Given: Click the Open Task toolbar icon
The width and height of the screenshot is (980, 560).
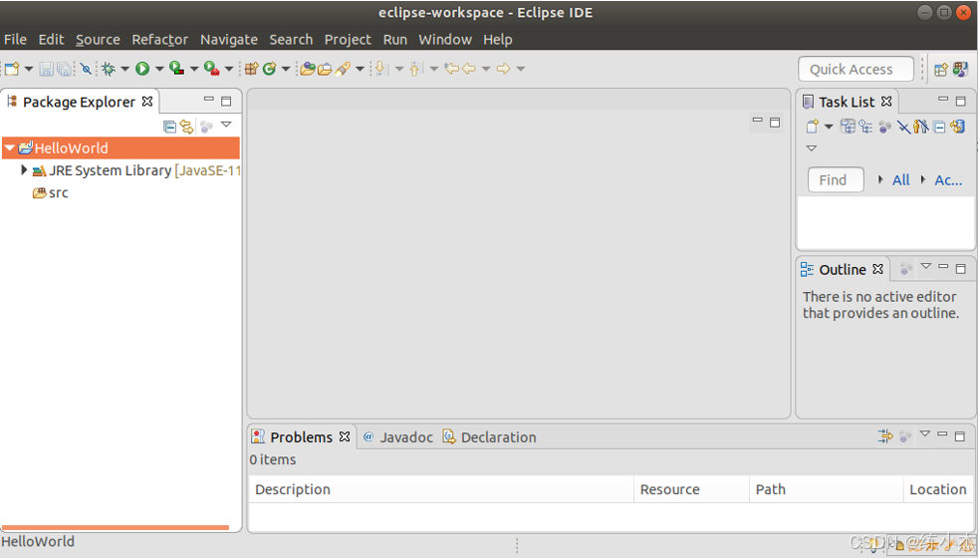Looking at the screenshot, I should 325,69.
